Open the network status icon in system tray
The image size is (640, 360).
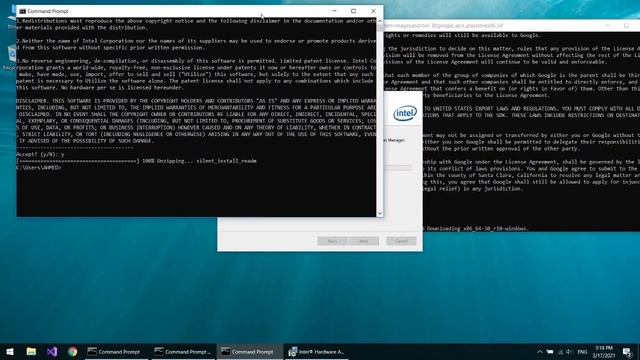[x=560, y=351]
